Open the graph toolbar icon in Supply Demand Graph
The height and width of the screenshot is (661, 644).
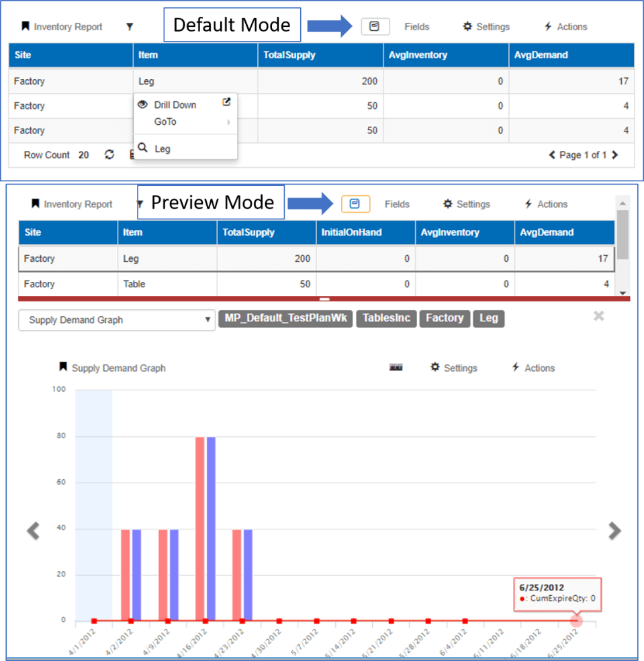coord(396,368)
